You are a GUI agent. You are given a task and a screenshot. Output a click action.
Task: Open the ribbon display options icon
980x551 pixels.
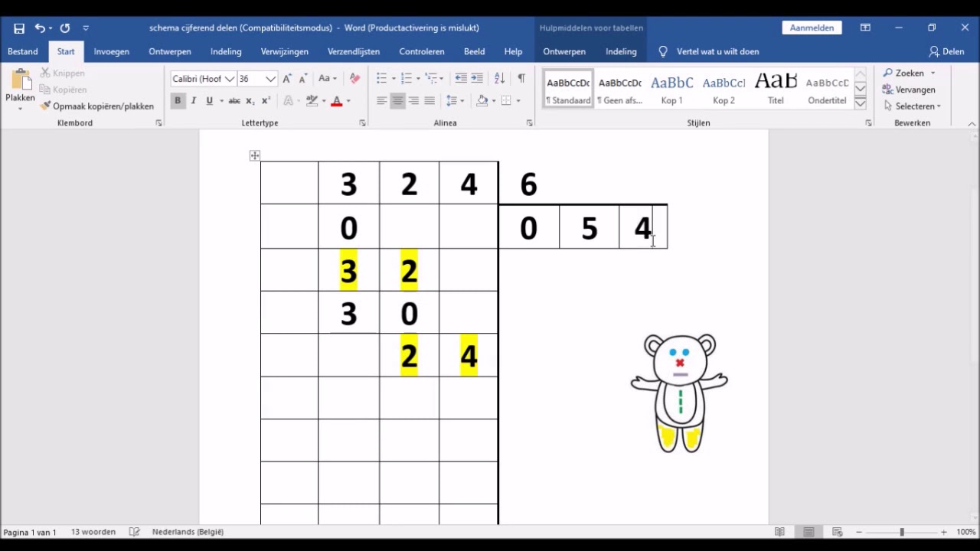(x=865, y=28)
